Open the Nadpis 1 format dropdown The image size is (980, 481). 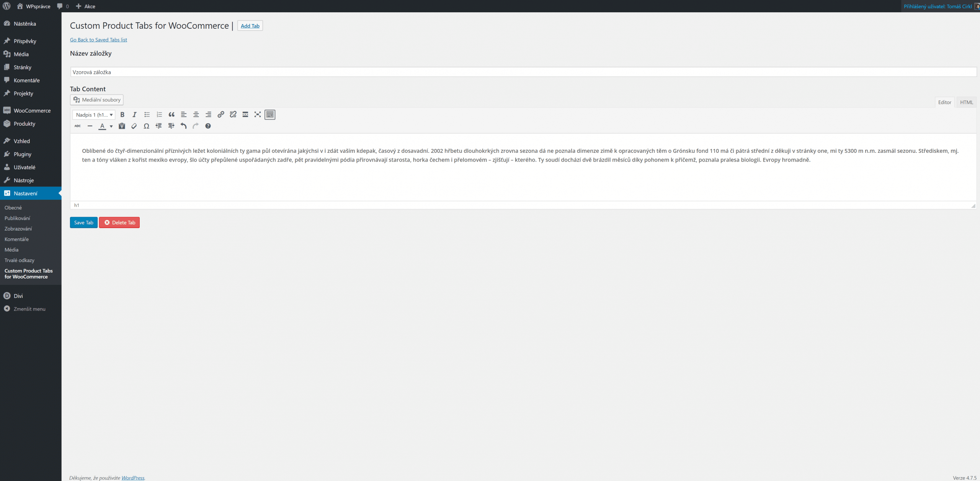pyautogui.click(x=94, y=115)
